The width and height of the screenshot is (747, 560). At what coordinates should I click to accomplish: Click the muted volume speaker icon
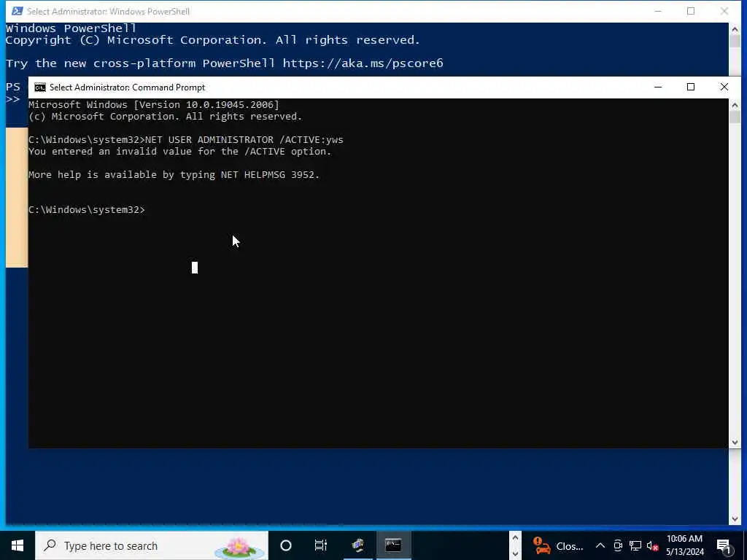pyautogui.click(x=653, y=545)
